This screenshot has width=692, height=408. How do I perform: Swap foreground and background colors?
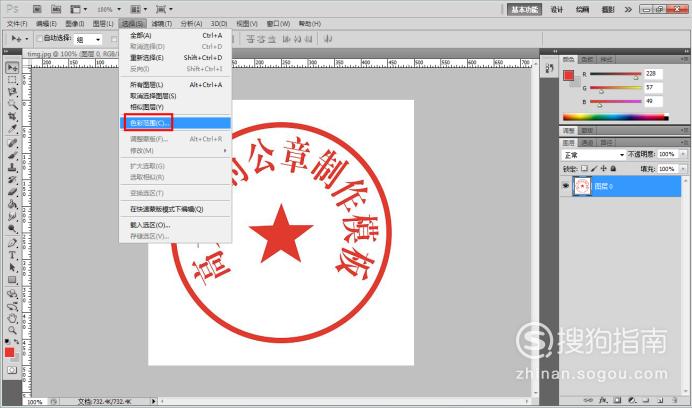pos(17,342)
